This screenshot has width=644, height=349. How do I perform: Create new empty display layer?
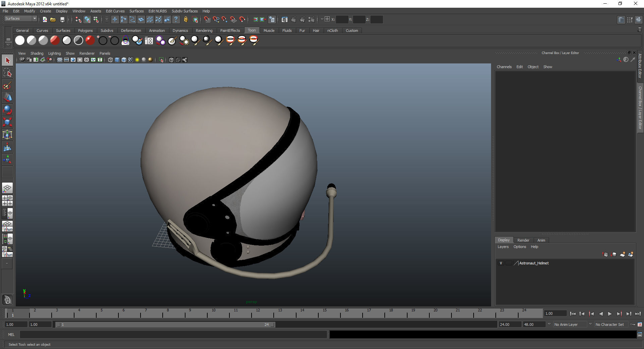click(x=622, y=254)
